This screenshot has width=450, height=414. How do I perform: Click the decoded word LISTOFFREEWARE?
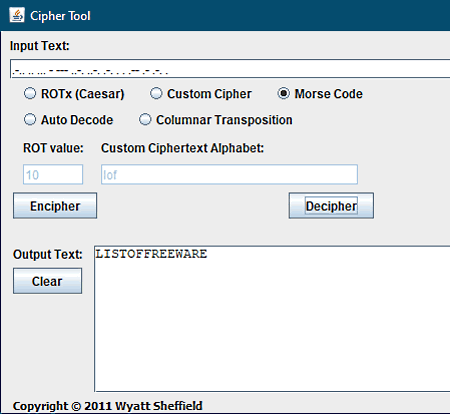(x=151, y=254)
